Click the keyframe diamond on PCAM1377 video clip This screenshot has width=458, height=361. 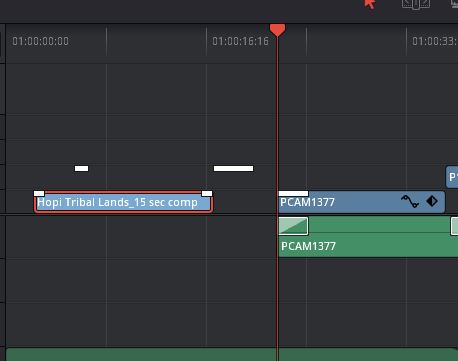pyautogui.click(x=432, y=201)
